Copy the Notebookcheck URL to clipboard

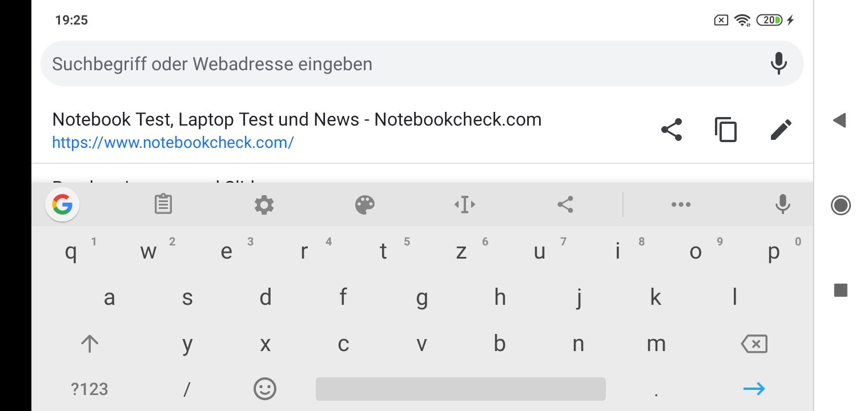tap(726, 130)
